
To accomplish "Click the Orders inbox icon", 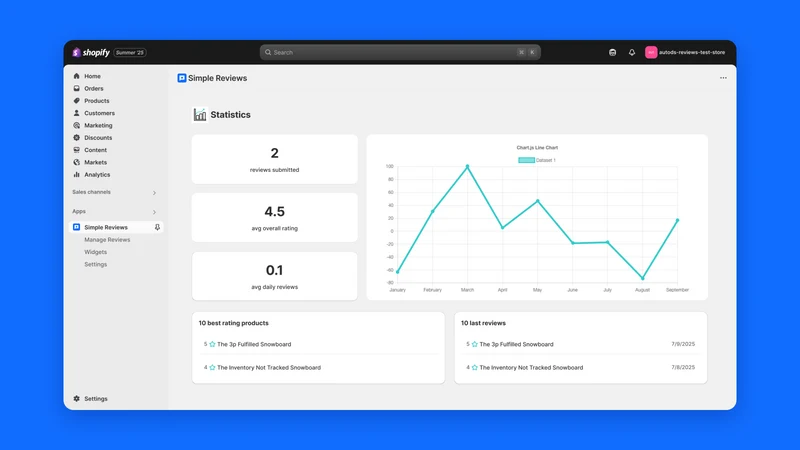I will click(77, 88).
